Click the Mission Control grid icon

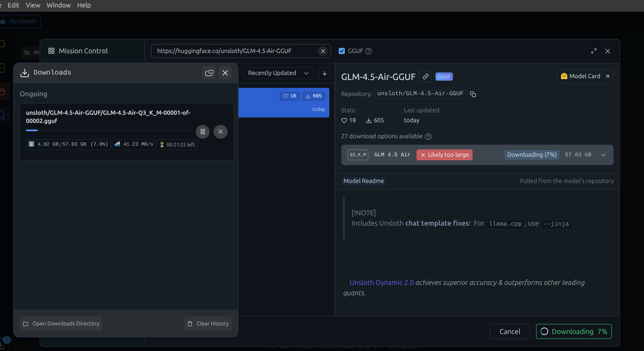52,51
